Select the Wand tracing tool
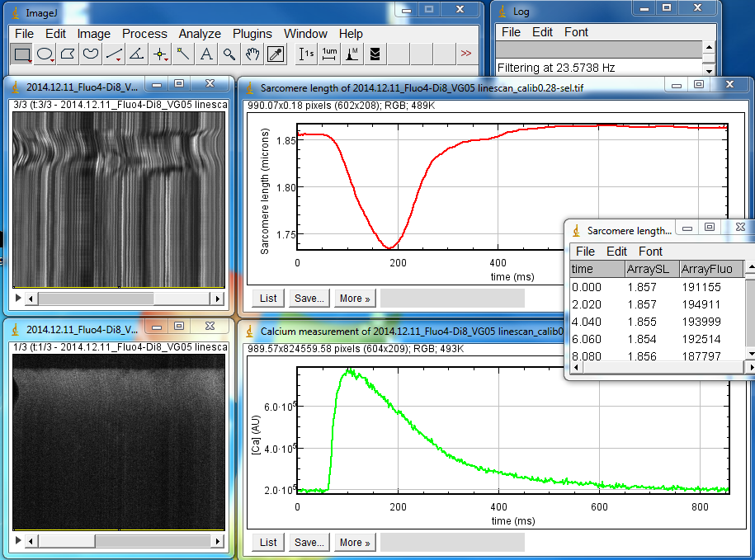755x560 pixels. point(183,54)
